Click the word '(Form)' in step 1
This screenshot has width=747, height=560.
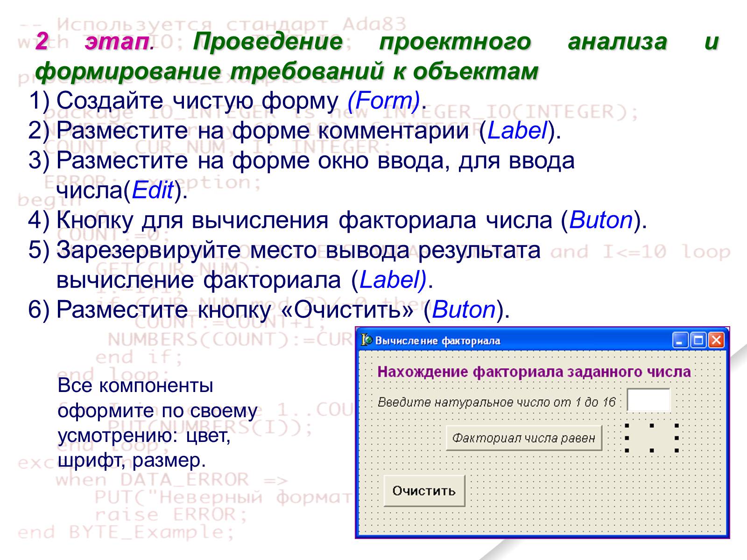(x=384, y=100)
